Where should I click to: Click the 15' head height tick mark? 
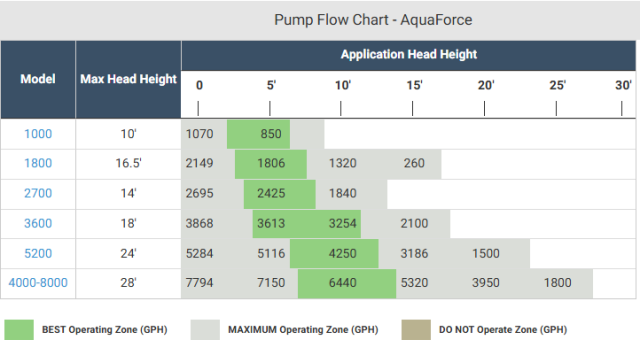point(413,109)
